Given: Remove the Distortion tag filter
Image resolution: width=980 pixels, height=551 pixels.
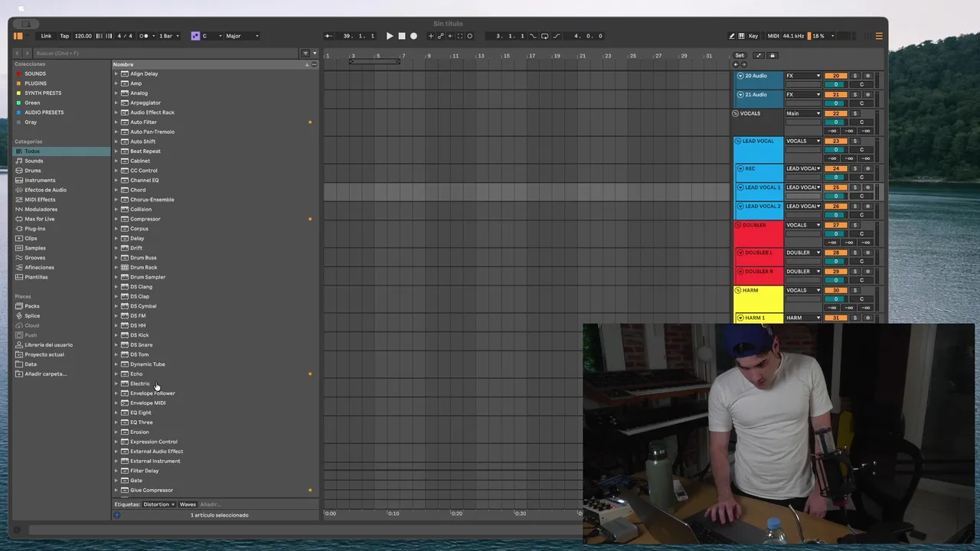Looking at the screenshot, I should [173, 504].
